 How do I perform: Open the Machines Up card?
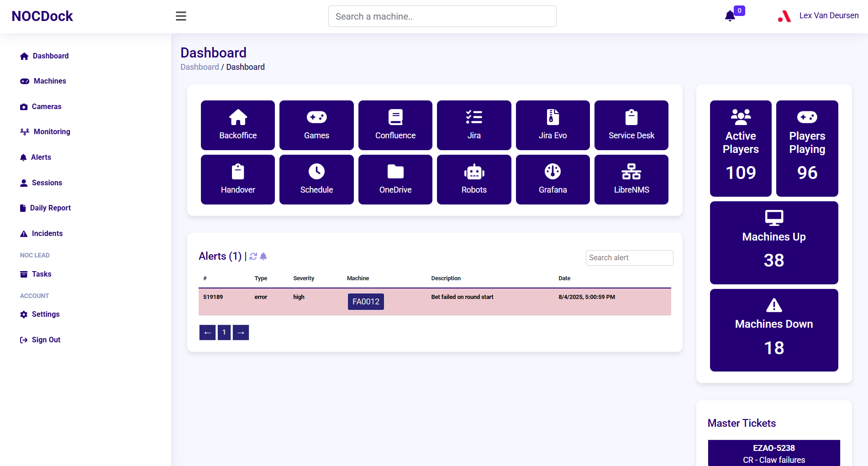click(774, 243)
